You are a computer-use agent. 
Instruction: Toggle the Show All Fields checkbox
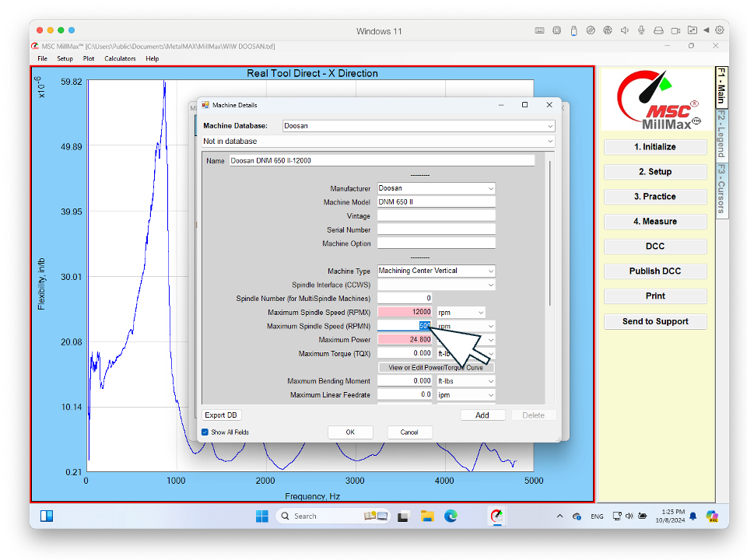tap(205, 432)
